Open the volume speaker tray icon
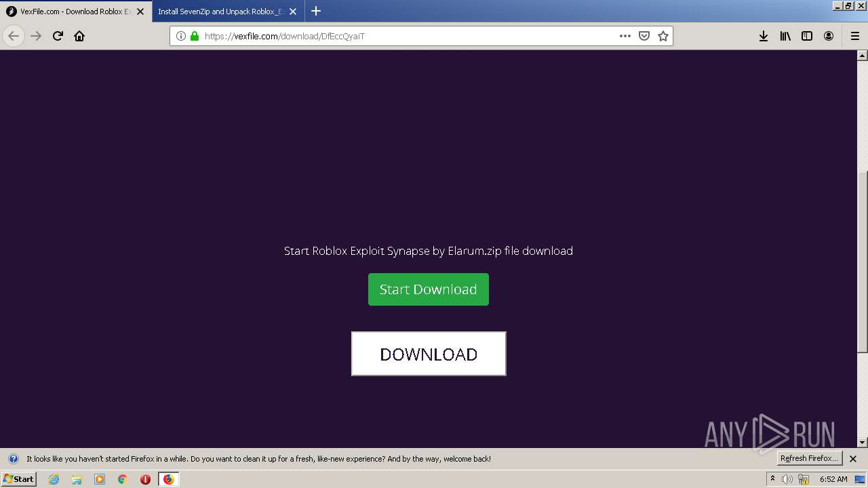This screenshot has height=488, width=868. pos(787,479)
